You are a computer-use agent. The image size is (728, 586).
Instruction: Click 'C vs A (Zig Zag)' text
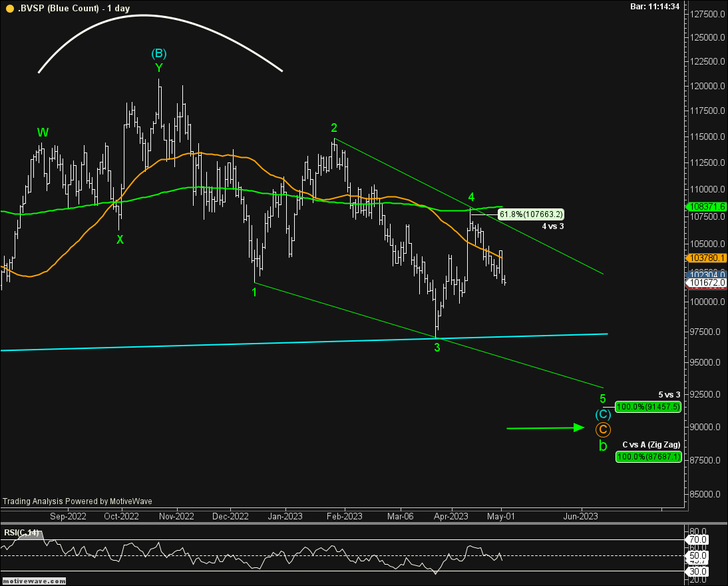click(651, 445)
